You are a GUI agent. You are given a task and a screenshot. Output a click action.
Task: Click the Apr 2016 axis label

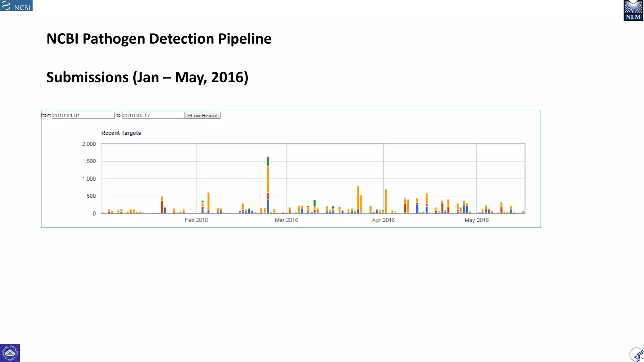tap(383, 220)
